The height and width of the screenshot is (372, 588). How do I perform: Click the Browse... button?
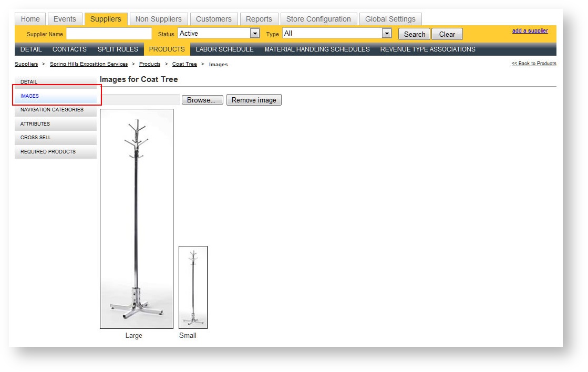(x=202, y=100)
